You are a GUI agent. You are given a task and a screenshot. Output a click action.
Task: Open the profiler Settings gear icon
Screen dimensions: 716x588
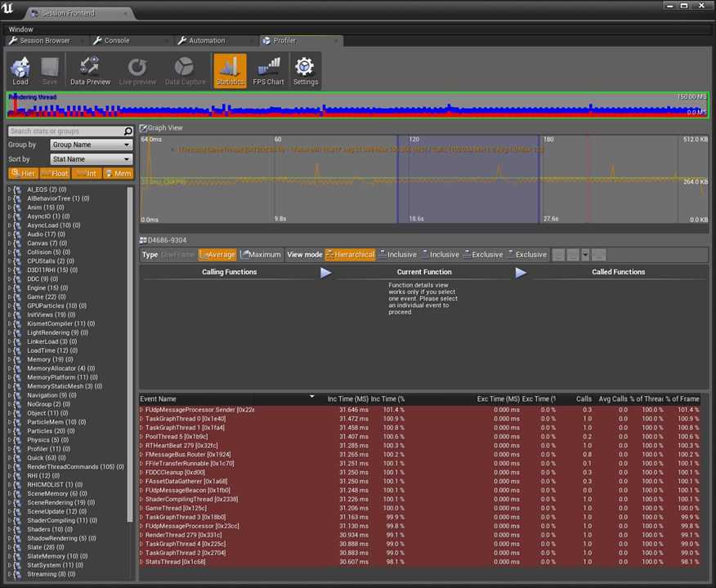pos(305,67)
